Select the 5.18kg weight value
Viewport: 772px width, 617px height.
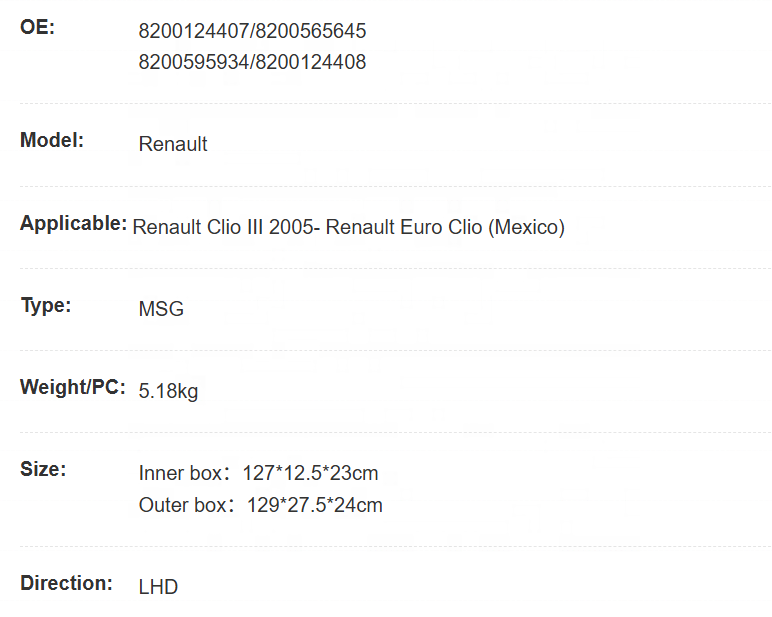[x=168, y=391]
